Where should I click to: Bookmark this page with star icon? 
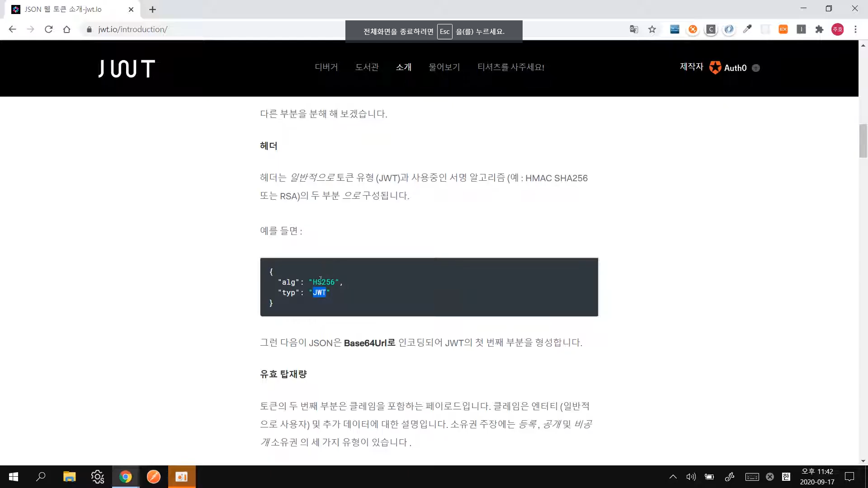[x=652, y=29]
